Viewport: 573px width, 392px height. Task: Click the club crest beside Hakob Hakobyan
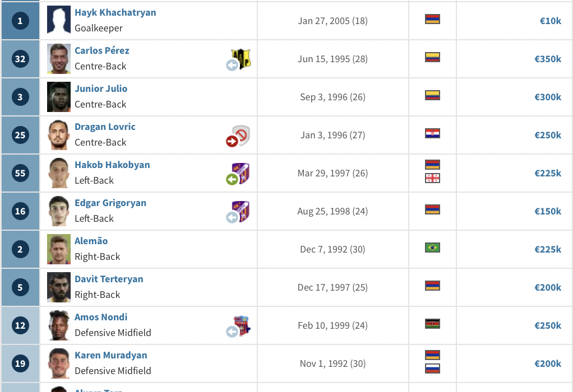(242, 172)
